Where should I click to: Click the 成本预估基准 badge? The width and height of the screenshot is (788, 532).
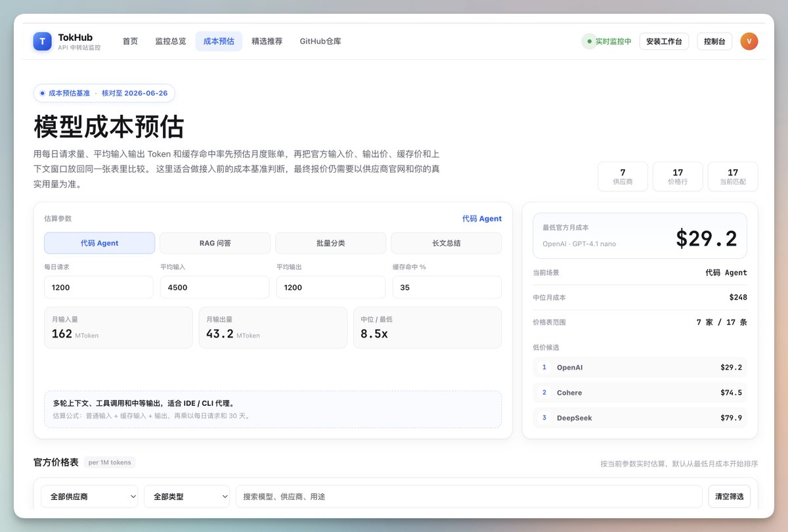point(104,93)
